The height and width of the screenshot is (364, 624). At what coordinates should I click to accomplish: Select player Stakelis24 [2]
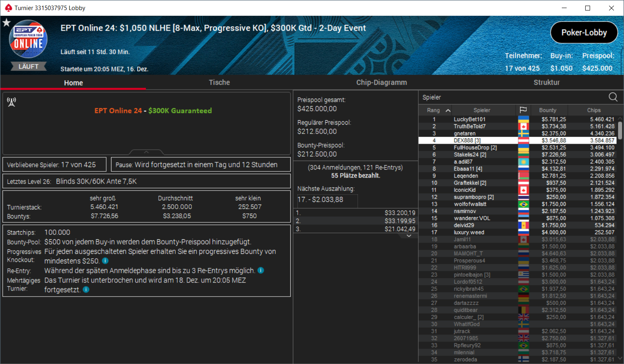point(518,155)
